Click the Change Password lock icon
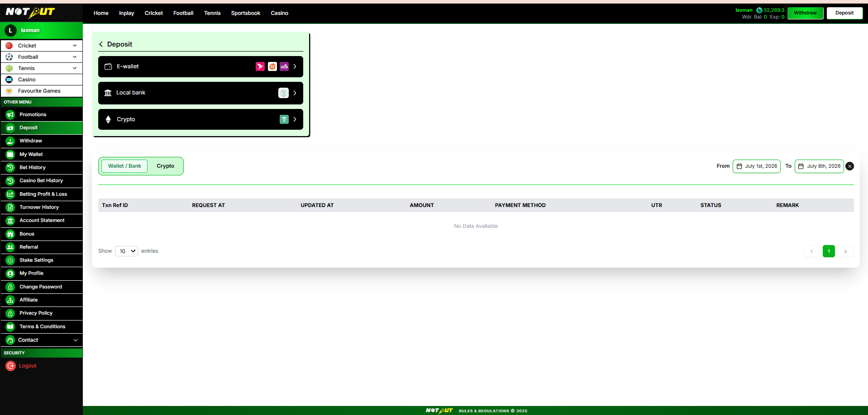The image size is (868, 415). coord(10,287)
